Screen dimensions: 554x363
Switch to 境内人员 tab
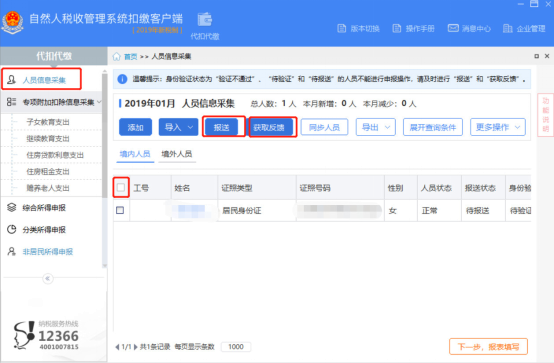click(135, 154)
